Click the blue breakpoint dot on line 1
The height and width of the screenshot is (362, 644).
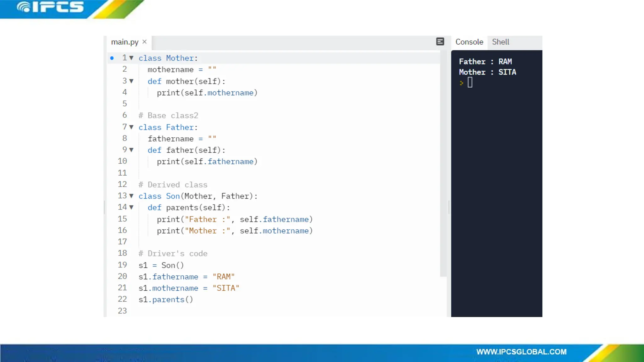pyautogui.click(x=112, y=58)
